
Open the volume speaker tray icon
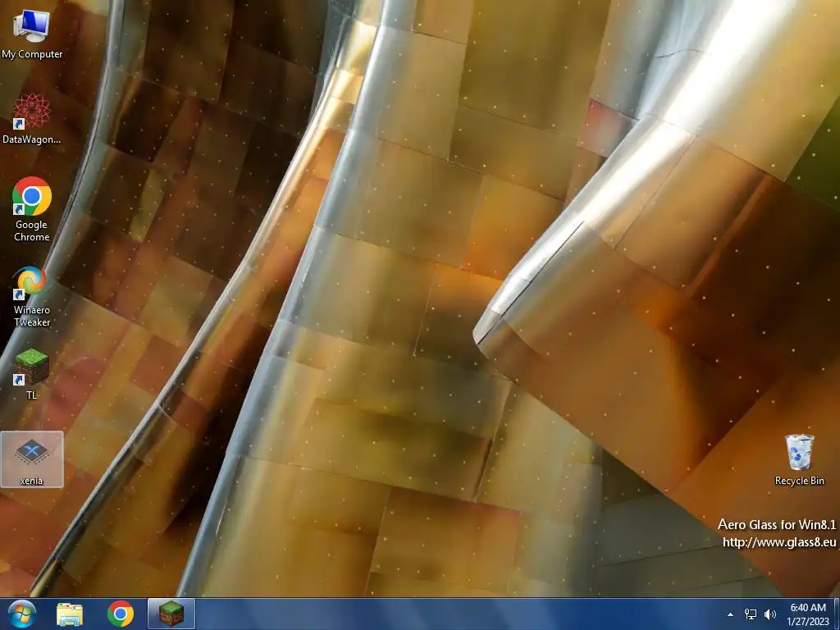pos(770,614)
